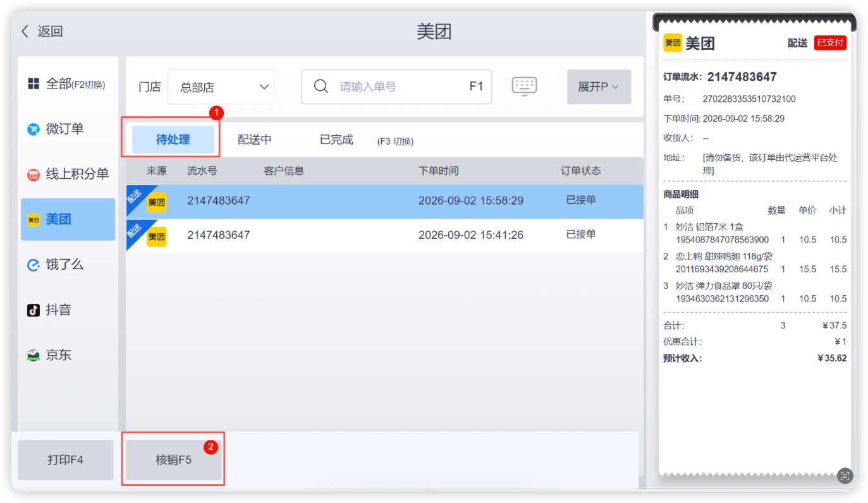Image resolution: width=868 pixels, height=503 pixels.
Task: Click the 核销F5 button
Action: pos(174,459)
